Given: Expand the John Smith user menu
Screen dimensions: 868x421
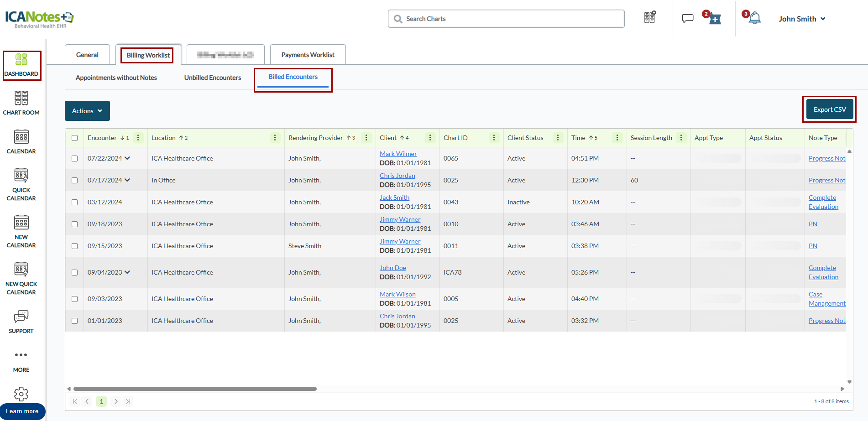Looking at the screenshot, I should pos(802,19).
